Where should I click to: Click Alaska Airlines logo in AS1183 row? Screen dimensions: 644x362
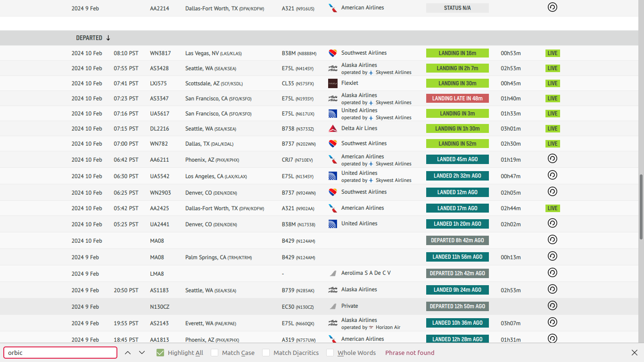tap(333, 290)
